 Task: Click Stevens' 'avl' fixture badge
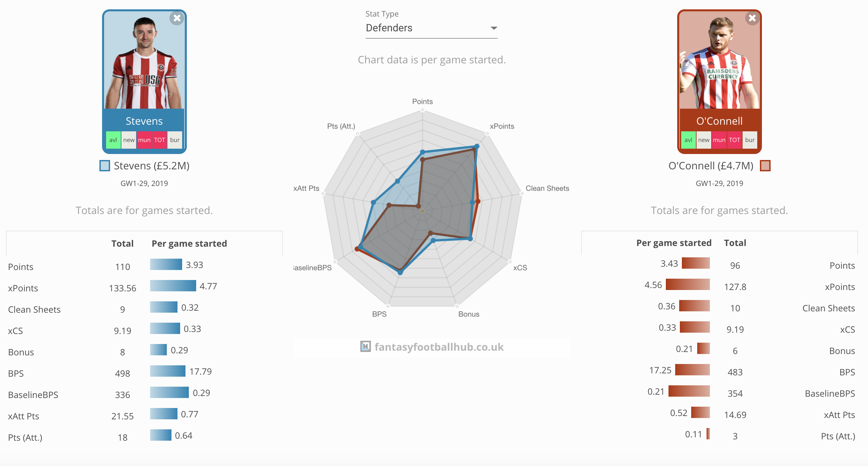[113, 140]
